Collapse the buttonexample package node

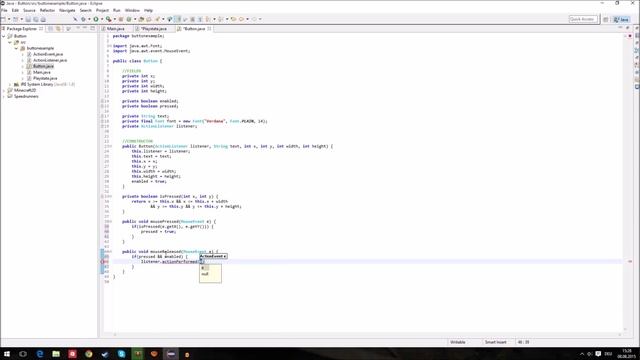coord(16,48)
